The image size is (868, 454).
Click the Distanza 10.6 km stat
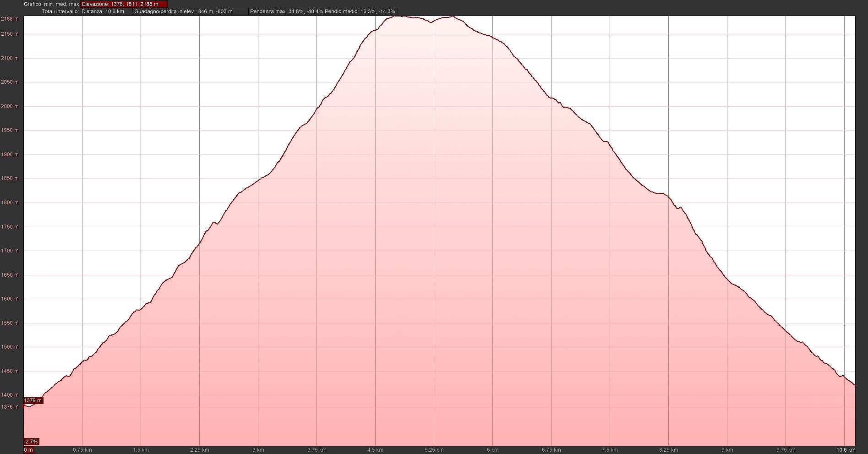[x=103, y=11]
